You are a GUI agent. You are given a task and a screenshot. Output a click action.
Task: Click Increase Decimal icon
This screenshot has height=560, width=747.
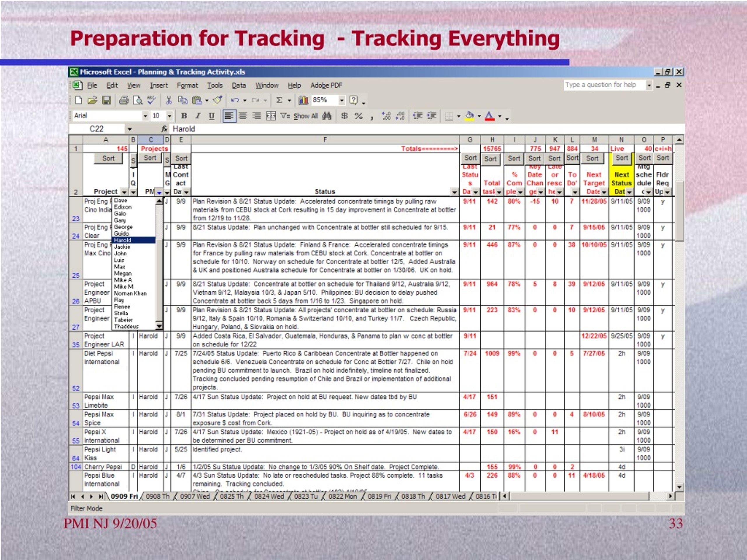[x=386, y=116]
